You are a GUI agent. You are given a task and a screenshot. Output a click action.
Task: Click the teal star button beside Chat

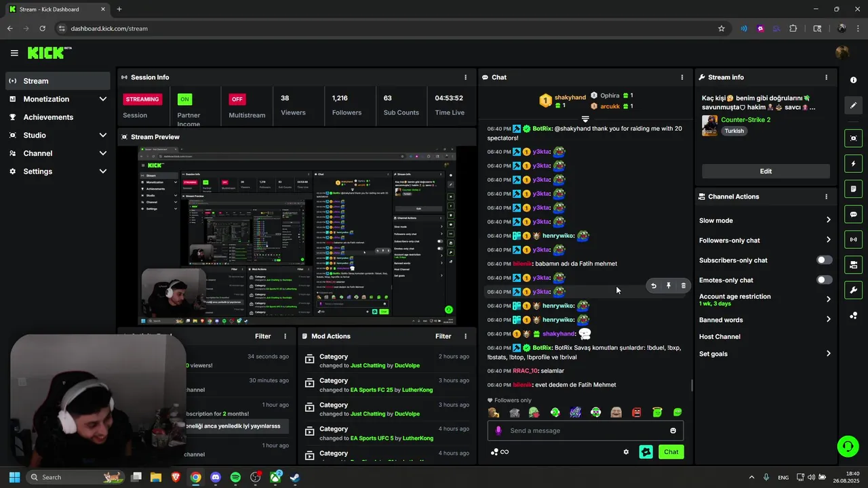646,452
